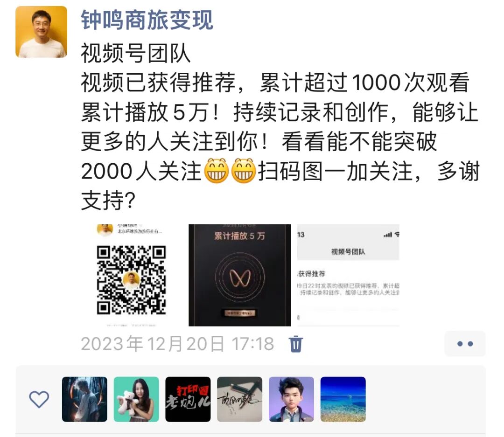Tap the heart like icon
Screen dimensions: 504x437
[x=39, y=399]
